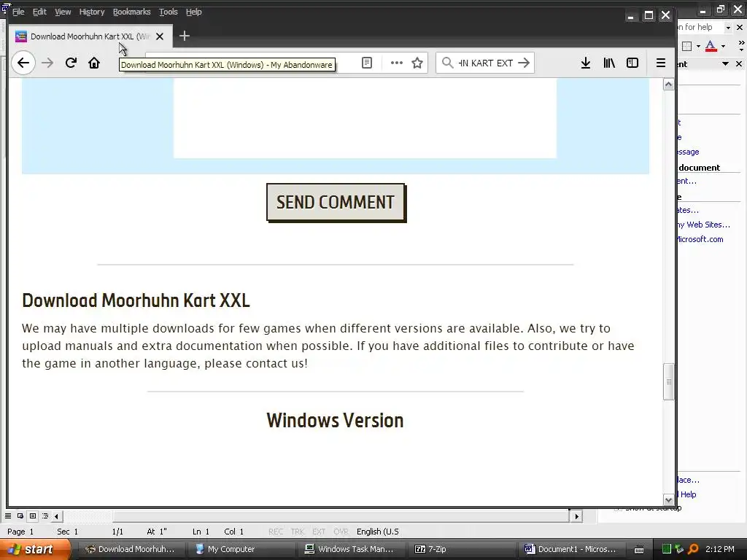
Task: Open the browser View menu
Action: (63, 12)
